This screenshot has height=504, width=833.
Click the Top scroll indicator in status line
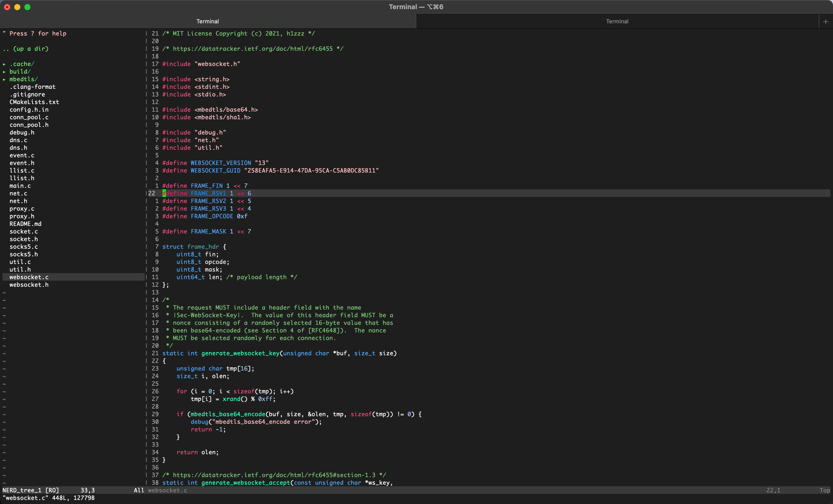point(825,490)
